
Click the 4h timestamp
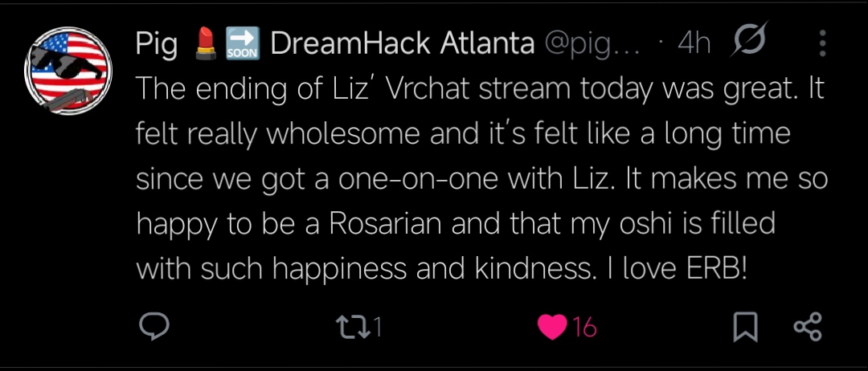pos(694,44)
